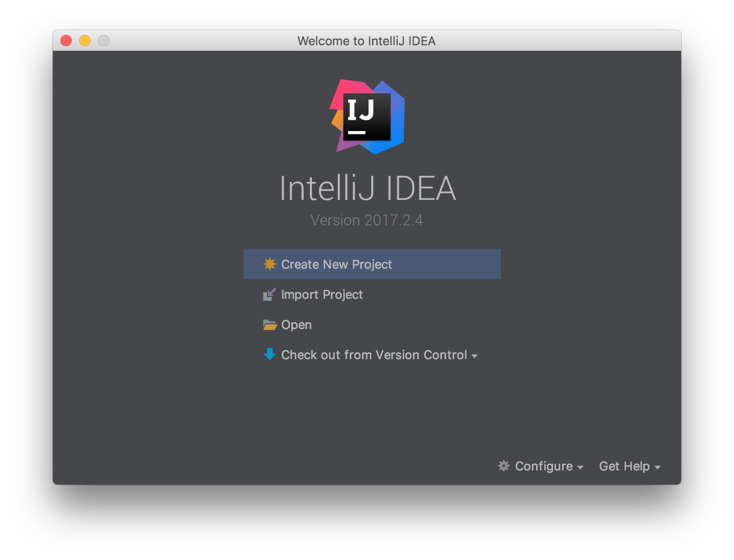The height and width of the screenshot is (560, 734).
Task: Click Import Project
Action: [322, 294]
